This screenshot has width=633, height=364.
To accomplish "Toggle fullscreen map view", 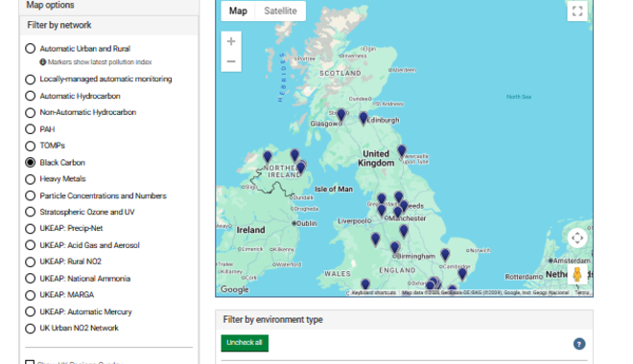I will click(577, 11).
